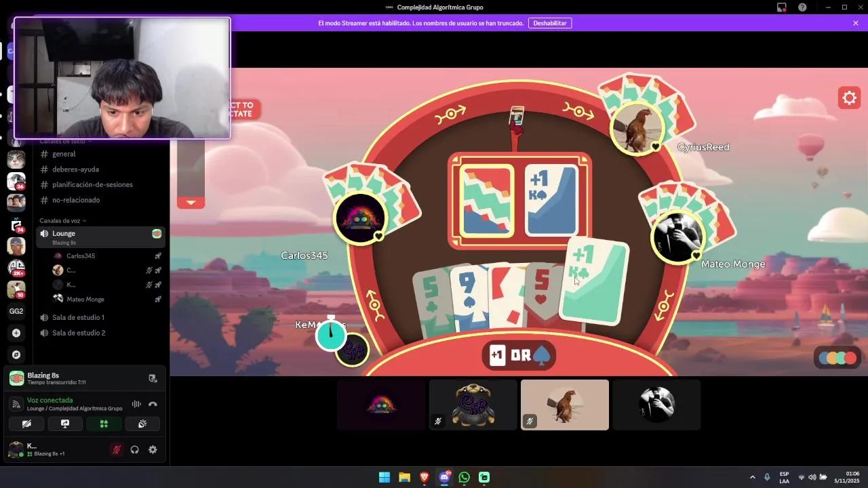This screenshot has height=488, width=868.
Task: Click Blazing 8s activity icon on Lounge
Action: tap(157, 234)
